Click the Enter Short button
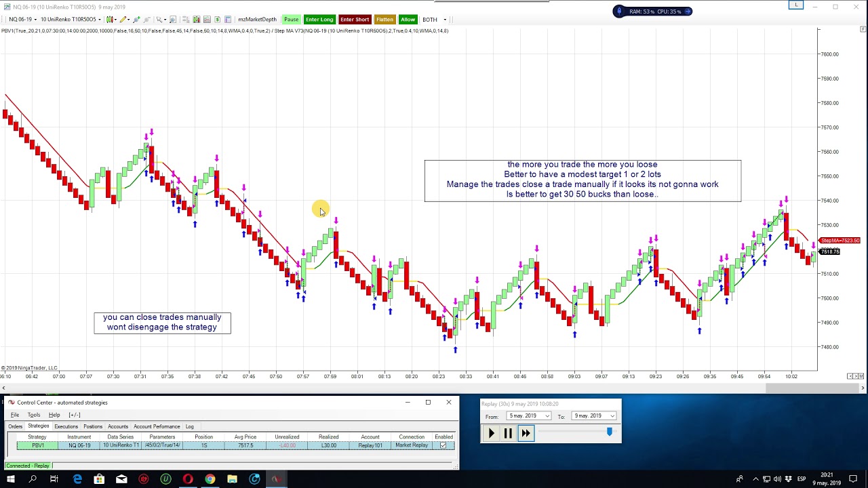 point(355,20)
